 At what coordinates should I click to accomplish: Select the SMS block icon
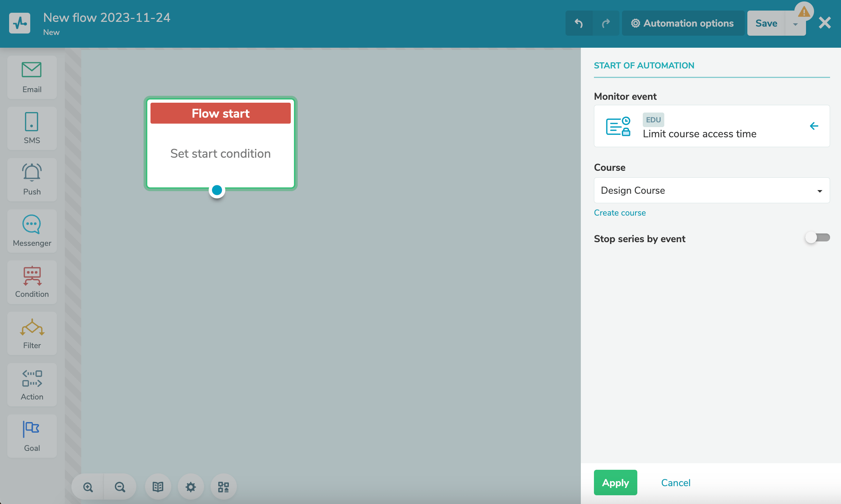tap(32, 128)
